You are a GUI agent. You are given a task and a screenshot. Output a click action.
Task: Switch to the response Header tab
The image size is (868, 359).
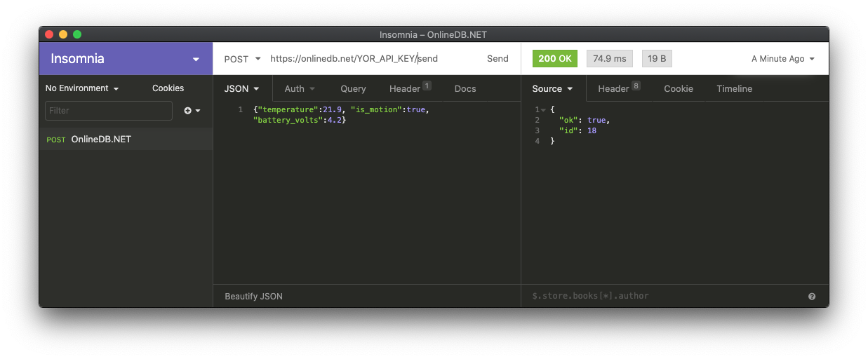[619, 88]
